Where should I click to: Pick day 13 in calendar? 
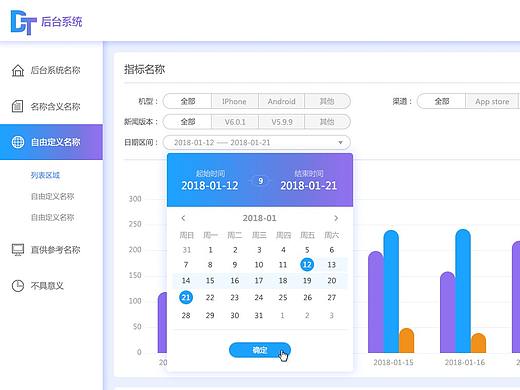(331, 265)
